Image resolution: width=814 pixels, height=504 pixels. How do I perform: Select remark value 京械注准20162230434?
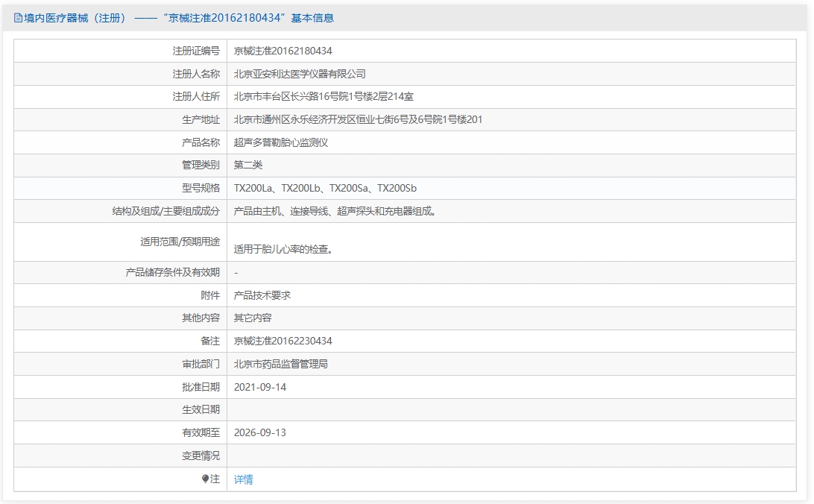[283, 341]
